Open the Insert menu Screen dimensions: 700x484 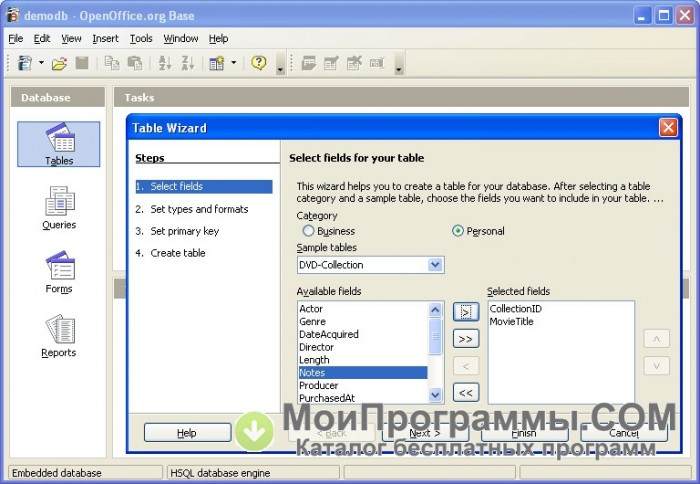tap(105, 39)
